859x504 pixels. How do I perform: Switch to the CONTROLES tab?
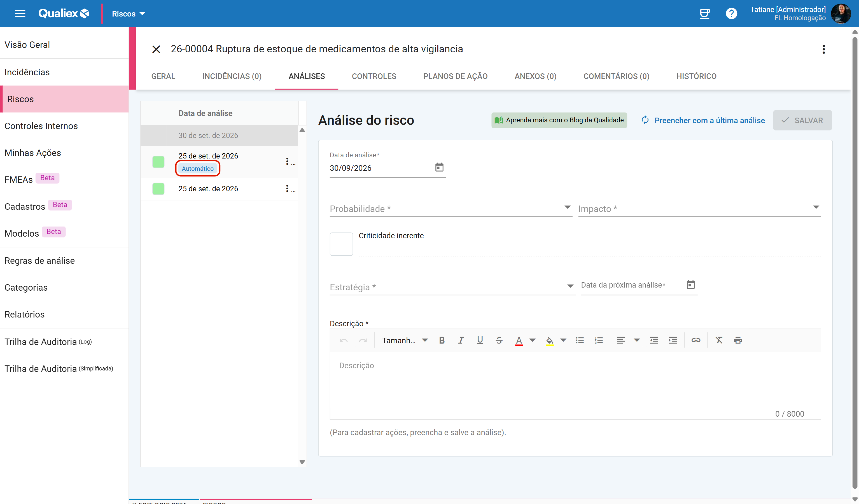(374, 76)
